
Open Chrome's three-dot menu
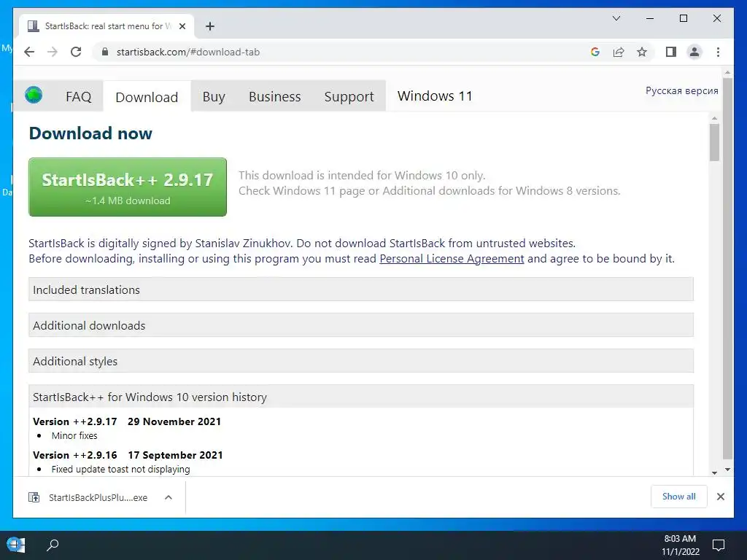(718, 52)
